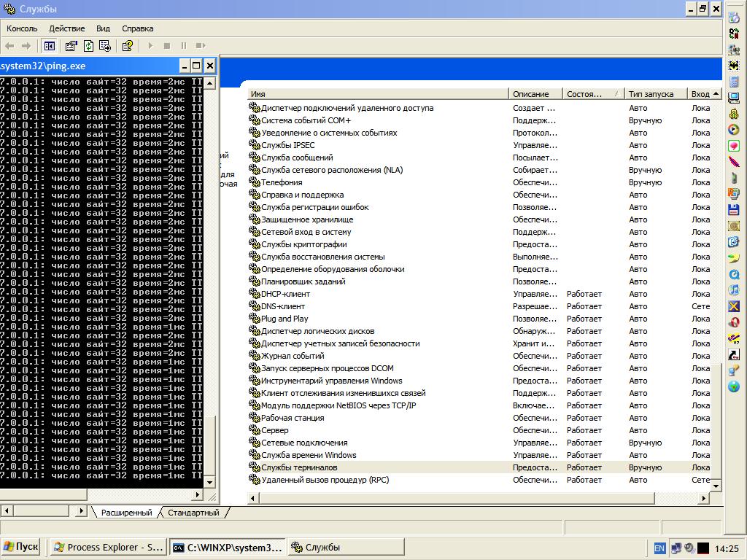The height and width of the screenshot is (560, 747).
Task: Select Система событий COM+ row
Action: [x=479, y=120]
